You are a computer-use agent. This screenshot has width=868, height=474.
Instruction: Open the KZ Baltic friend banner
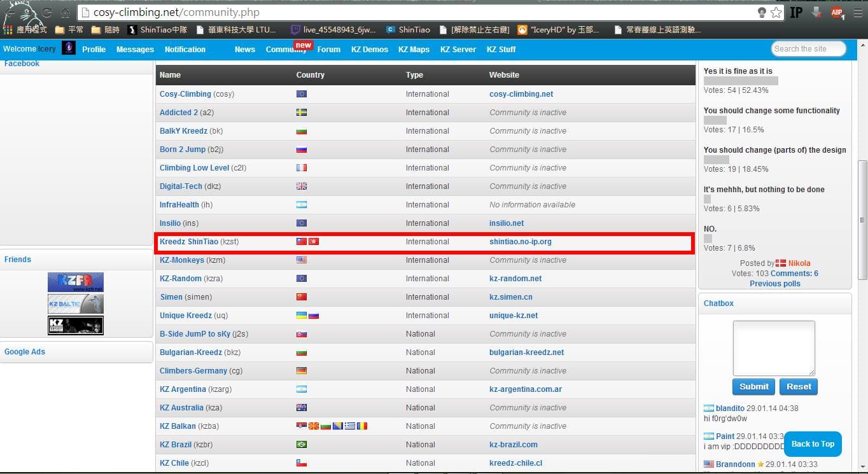point(76,304)
